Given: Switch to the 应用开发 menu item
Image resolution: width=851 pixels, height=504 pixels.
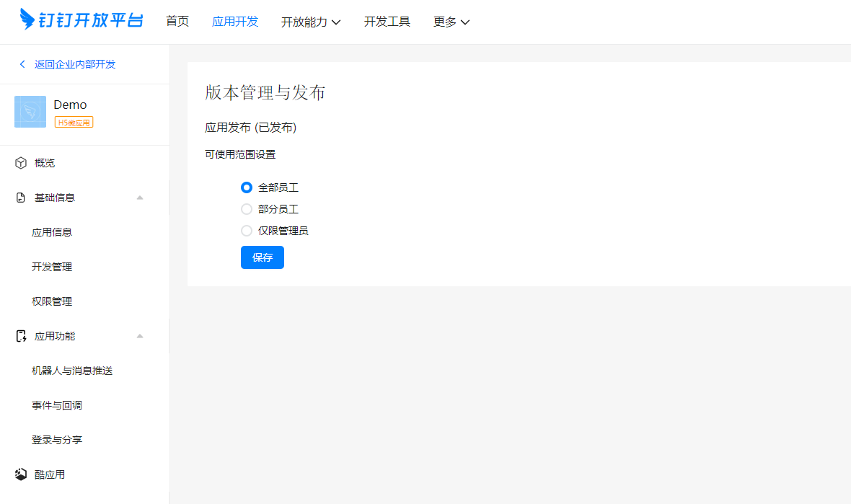Looking at the screenshot, I should pos(235,22).
